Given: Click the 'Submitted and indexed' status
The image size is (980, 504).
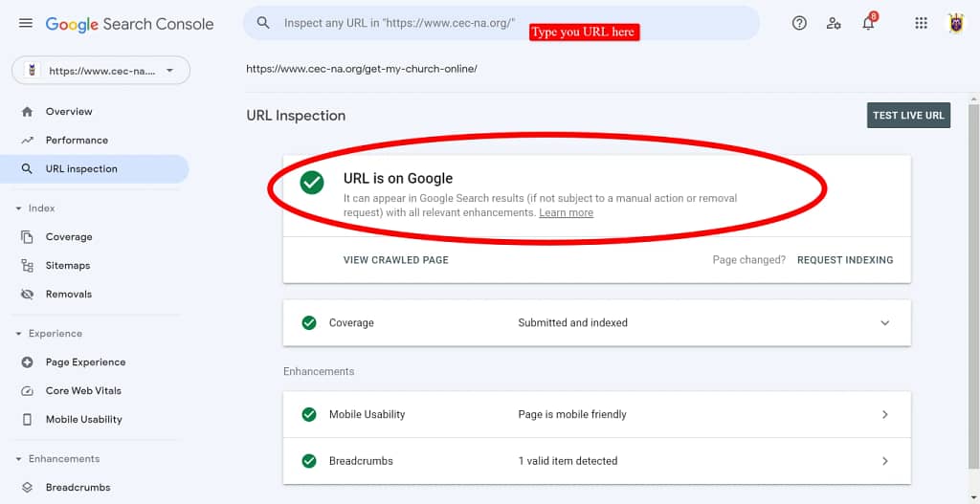Looking at the screenshot, I should [x=572, y=323].
